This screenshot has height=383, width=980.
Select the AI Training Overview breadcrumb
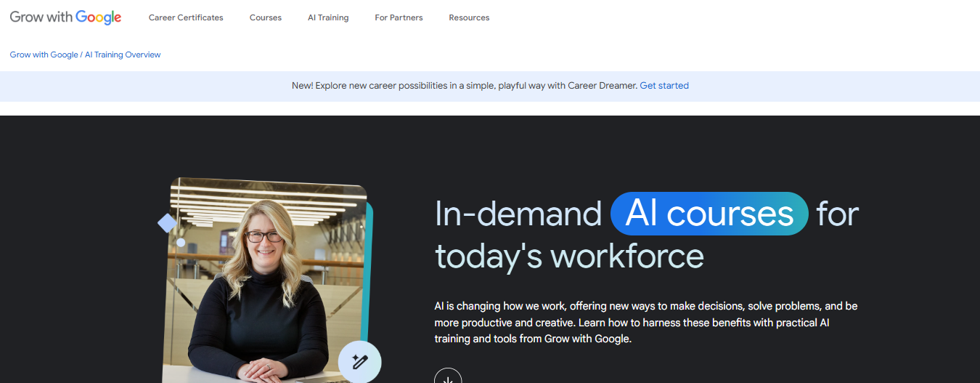pyautogui.click(x=123, y=55)
